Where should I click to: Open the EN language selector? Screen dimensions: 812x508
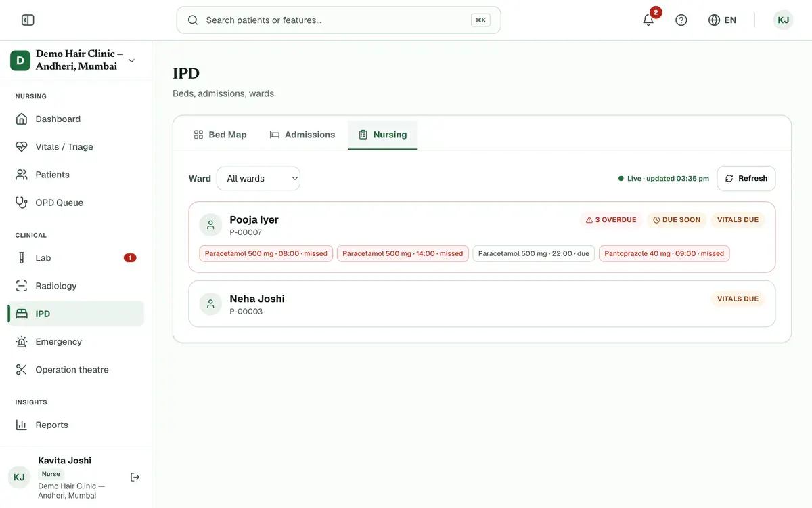723,20
